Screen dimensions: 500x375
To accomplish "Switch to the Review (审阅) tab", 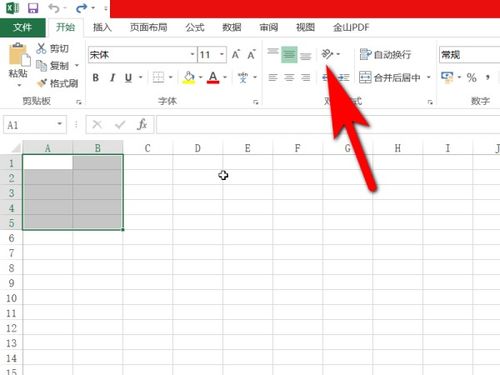I will click(x=269, y=27).
